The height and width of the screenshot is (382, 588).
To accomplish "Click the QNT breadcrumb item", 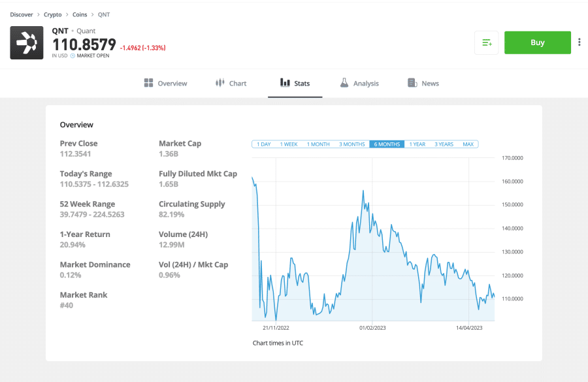I will coord(104,14).
